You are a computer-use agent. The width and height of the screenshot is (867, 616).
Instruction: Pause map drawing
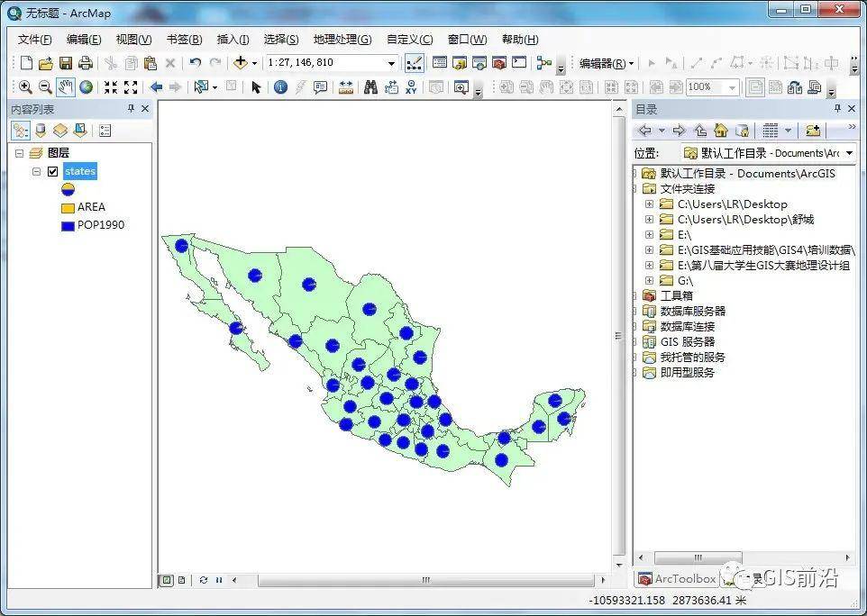219,580
